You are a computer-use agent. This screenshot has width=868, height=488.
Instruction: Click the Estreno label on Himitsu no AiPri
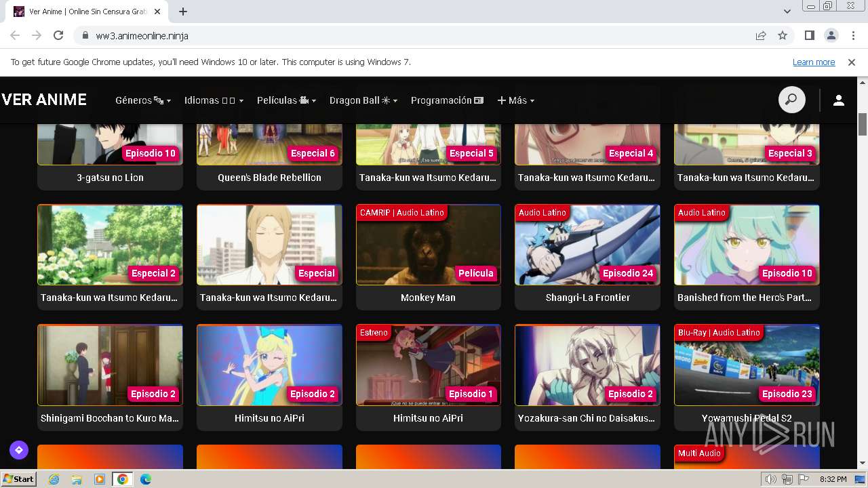pos(374,333)
